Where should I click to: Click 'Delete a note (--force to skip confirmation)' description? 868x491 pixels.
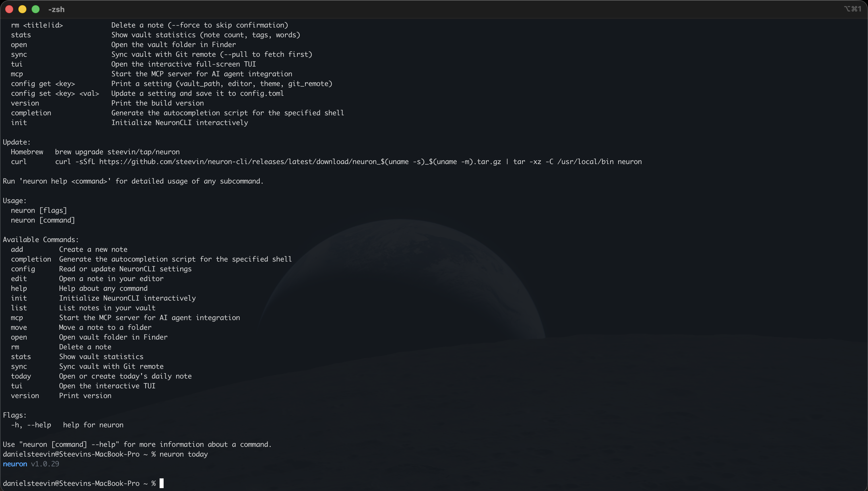200,25
